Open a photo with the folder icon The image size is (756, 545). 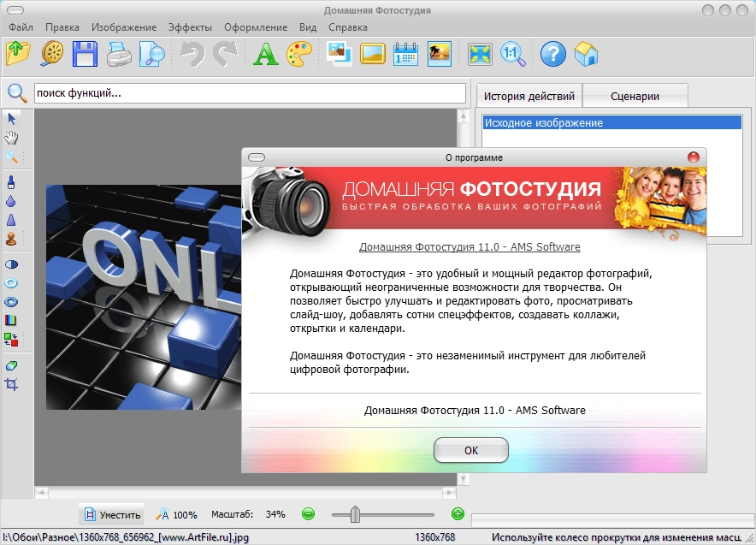(18, 54)
